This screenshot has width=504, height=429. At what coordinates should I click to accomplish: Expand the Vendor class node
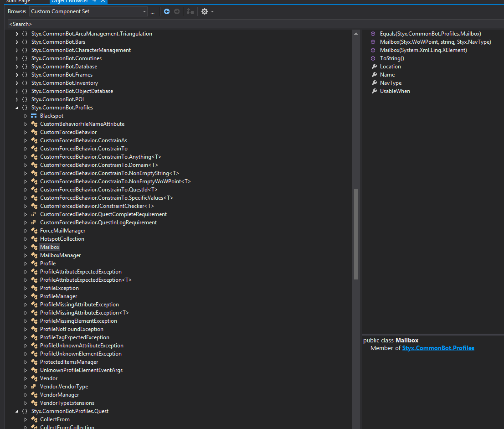26,378
